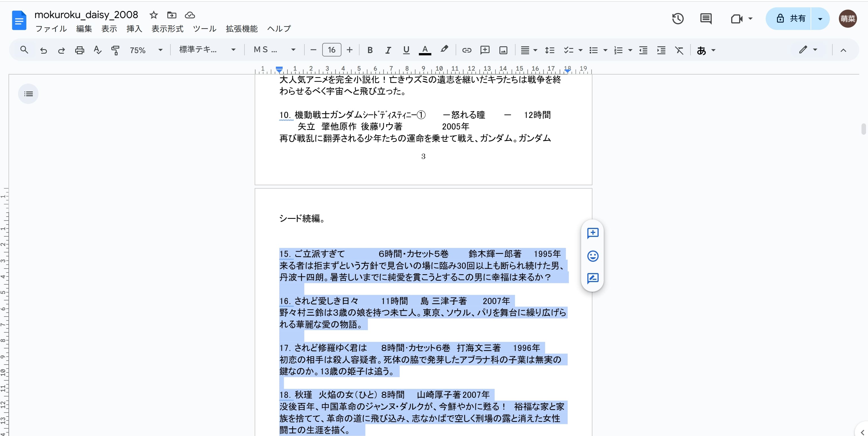Open version history
The image size is (868, 436).
click(x=677, y=19)
